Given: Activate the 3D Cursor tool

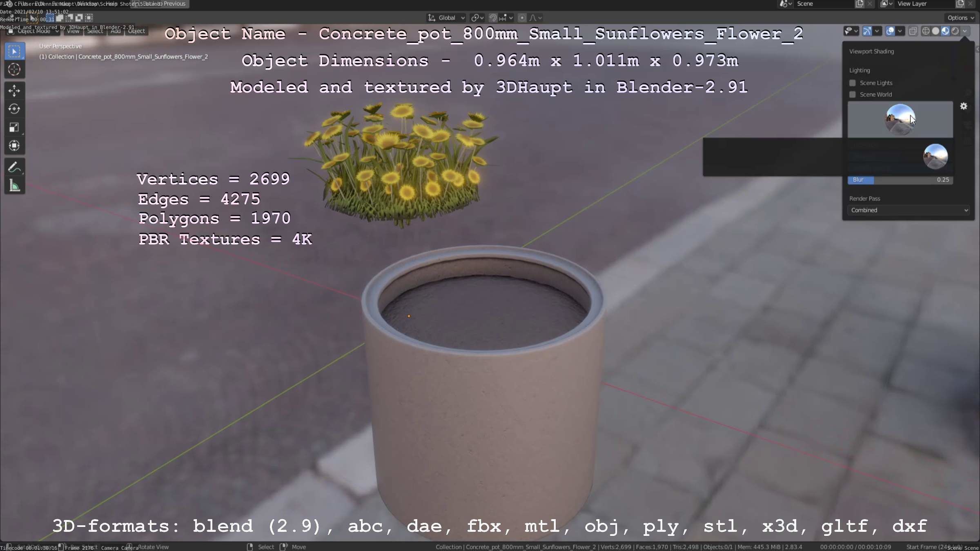Looking at the screenshot, I should pos(14,69).
